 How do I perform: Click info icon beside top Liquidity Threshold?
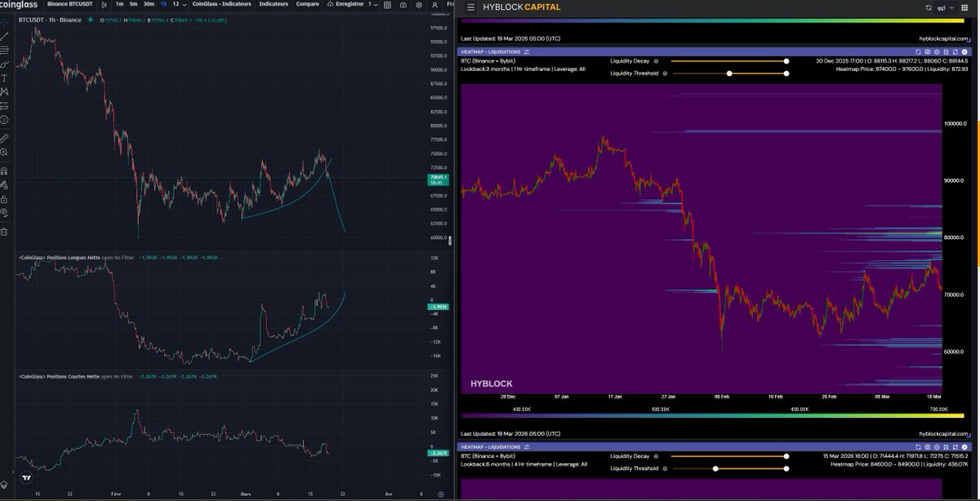pos(665,73)
